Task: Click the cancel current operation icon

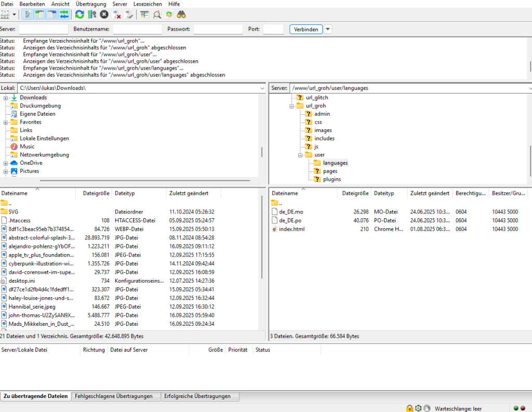Action: pyautogui.click(x=104, y=15)
